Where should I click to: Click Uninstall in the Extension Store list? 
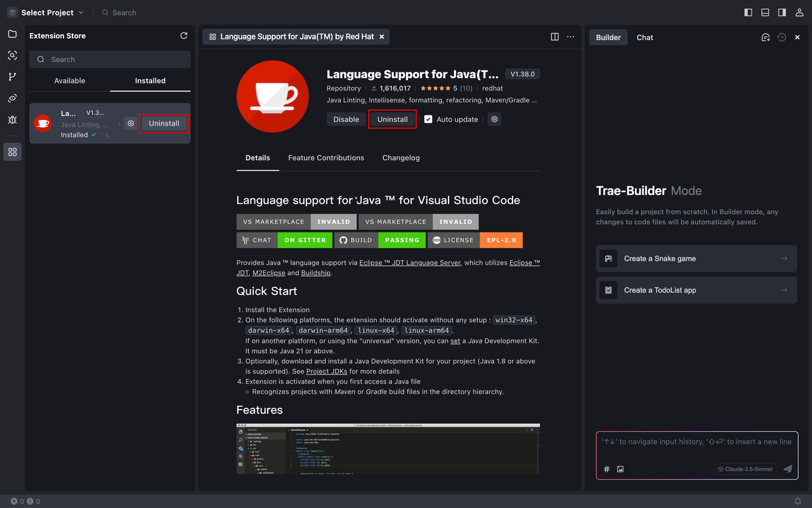tap(164, 123)
